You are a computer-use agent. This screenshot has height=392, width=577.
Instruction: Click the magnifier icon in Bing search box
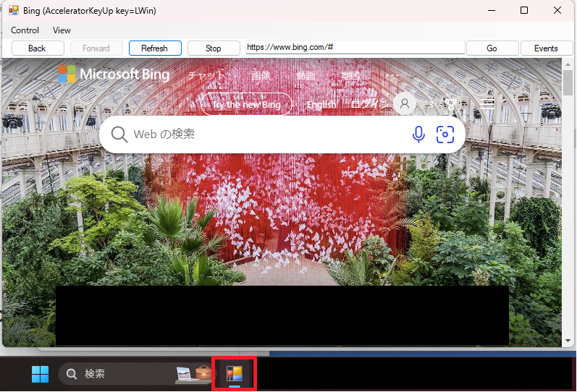click(x=119, y=135)
